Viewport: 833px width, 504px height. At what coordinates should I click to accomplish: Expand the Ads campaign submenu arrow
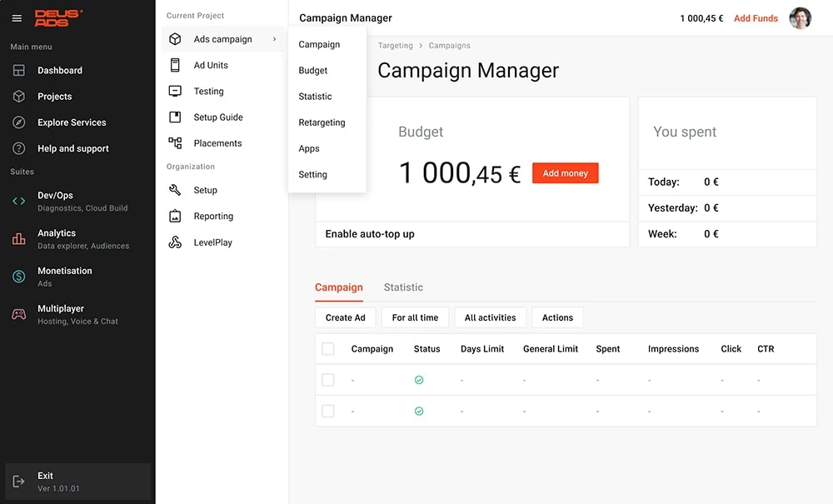[275, 39]
